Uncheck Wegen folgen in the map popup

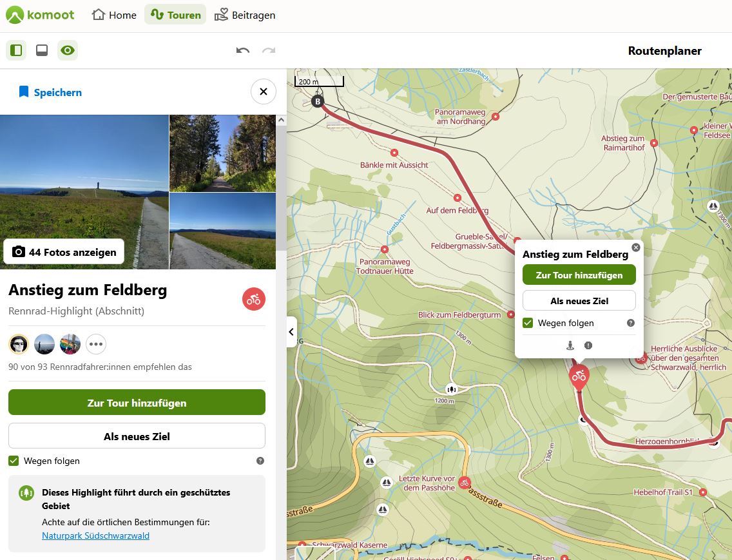tap(528, 323)
